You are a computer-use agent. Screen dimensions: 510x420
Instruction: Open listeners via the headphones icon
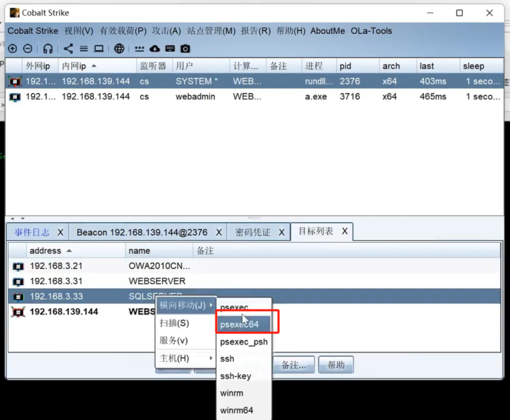point(48,49)
